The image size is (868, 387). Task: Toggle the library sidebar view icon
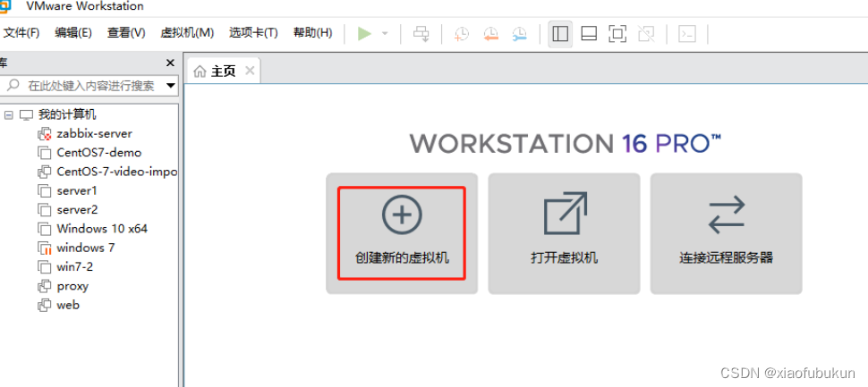click(560, 34)
